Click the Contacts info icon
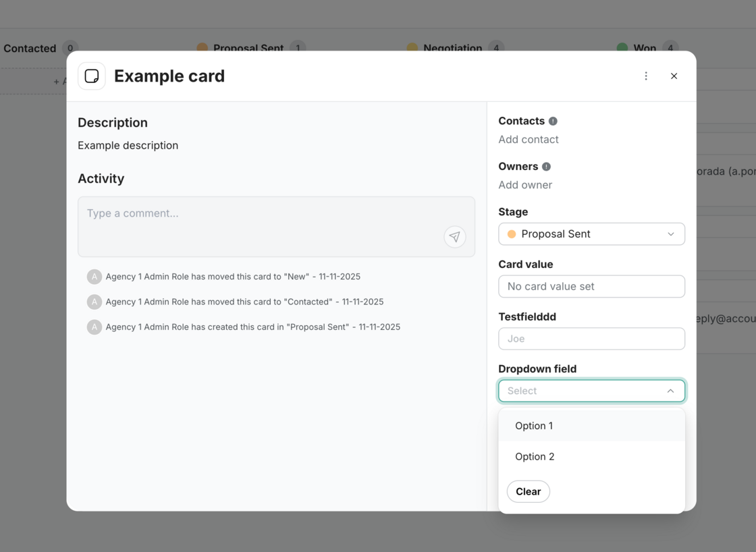Viewport: 756px width, 552px height. click(553, 121)
